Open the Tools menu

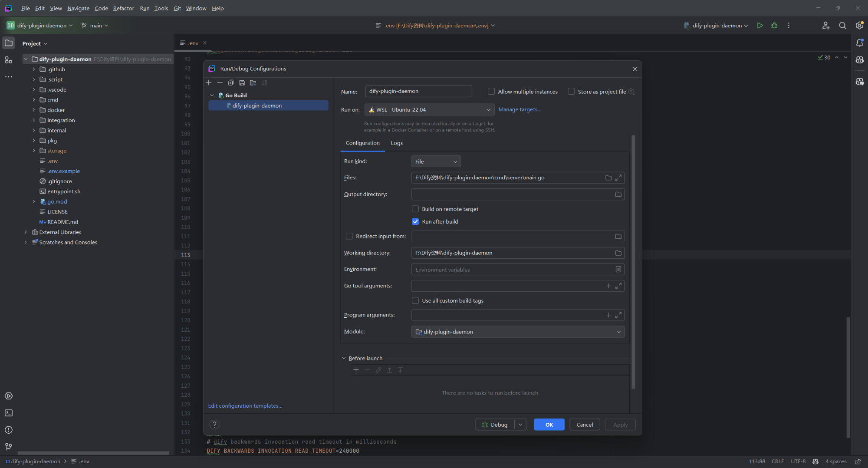coord(161,8)
